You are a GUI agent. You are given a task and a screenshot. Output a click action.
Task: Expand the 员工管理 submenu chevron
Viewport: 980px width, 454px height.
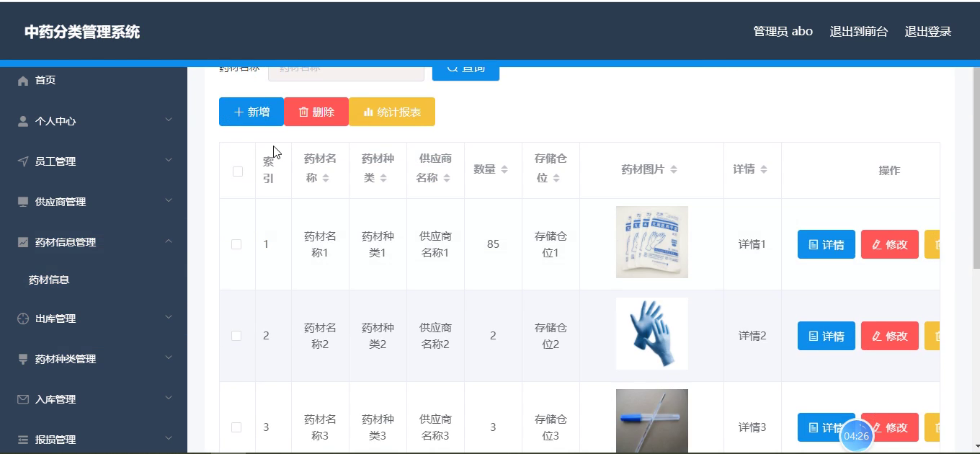pos(169,160)
